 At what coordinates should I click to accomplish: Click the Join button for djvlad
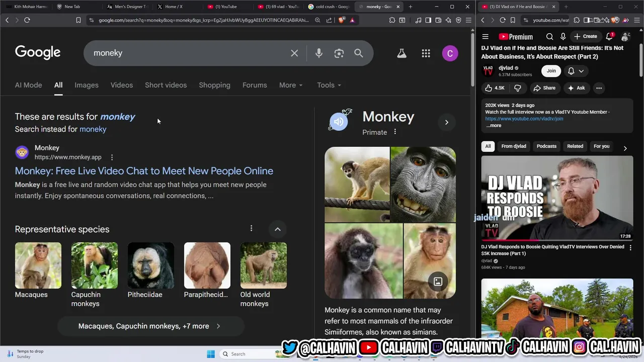tap(551, 71)
